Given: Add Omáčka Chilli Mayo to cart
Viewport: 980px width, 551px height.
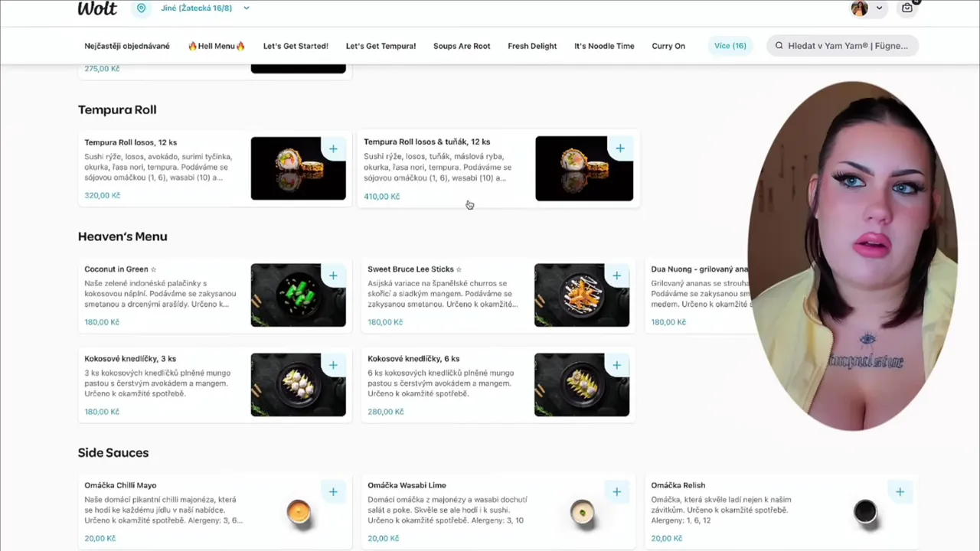Looking at the screenshot, I should pyautogui.click(x=333, y=492).
